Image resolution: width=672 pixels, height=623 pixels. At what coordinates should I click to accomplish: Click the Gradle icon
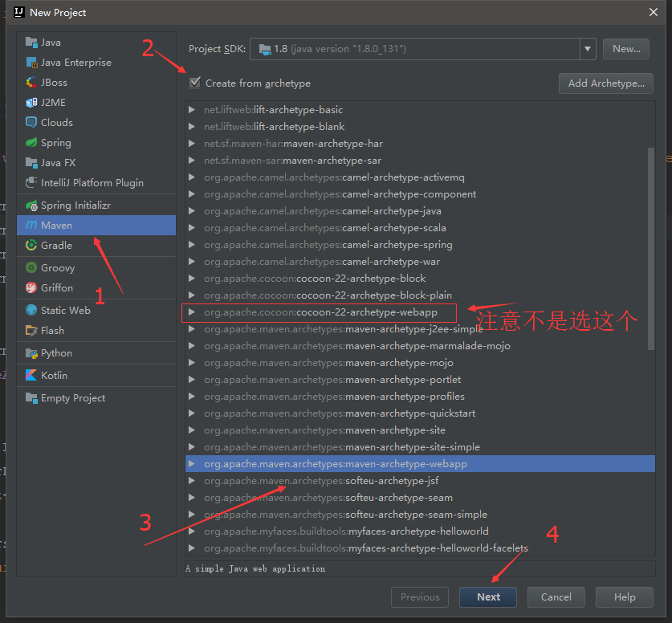point(31,246)
